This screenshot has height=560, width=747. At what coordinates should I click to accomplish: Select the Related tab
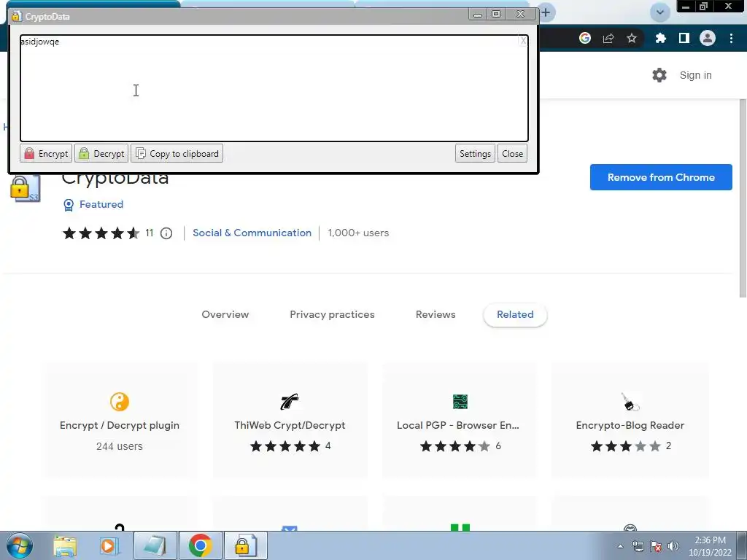click(x=515, y=314)
